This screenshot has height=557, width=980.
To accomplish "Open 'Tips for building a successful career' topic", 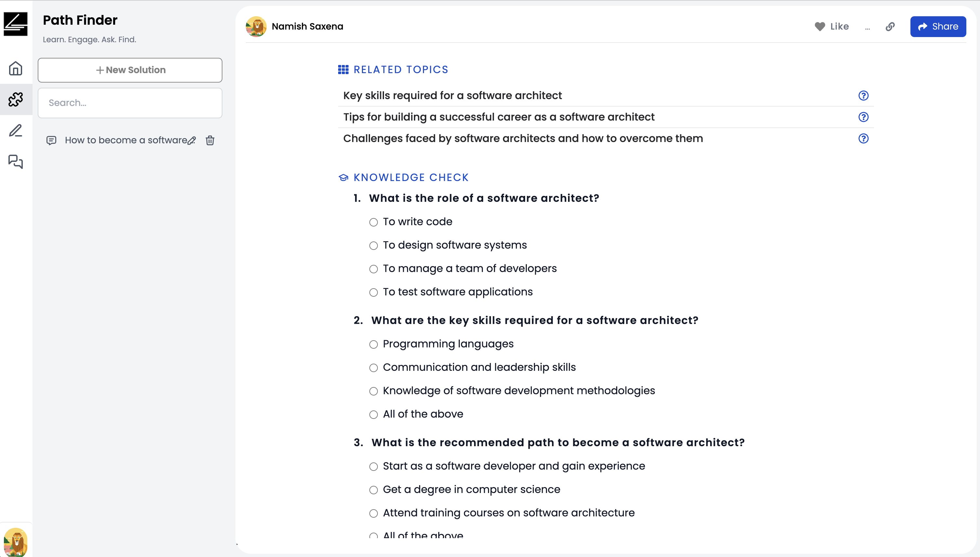I will coord(498,117).
